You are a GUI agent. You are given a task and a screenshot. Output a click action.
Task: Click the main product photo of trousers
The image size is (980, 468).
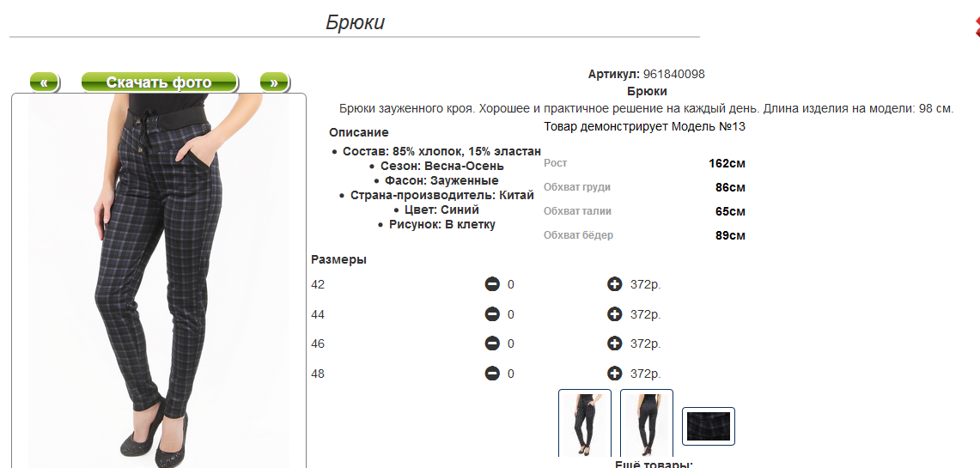click(159, 281)
